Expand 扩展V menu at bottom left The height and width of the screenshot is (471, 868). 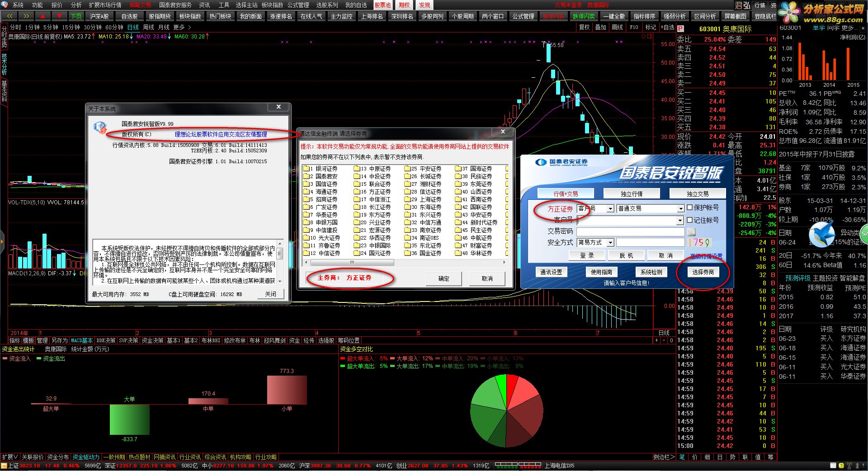pos(10,457)
